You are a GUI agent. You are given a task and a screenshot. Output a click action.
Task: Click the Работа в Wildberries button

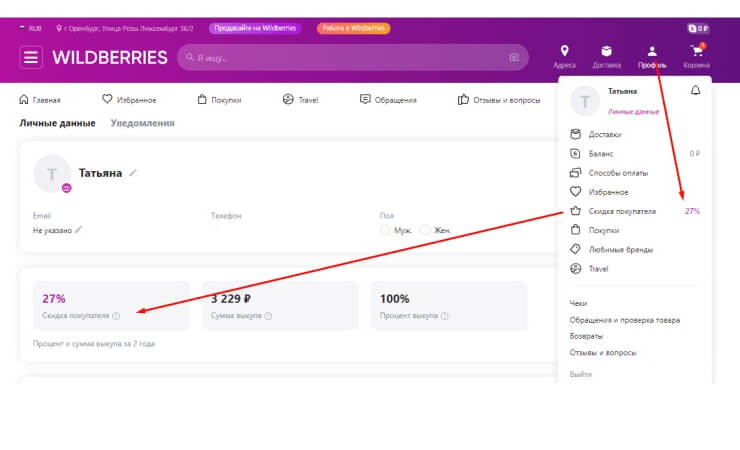click(353, 29)
